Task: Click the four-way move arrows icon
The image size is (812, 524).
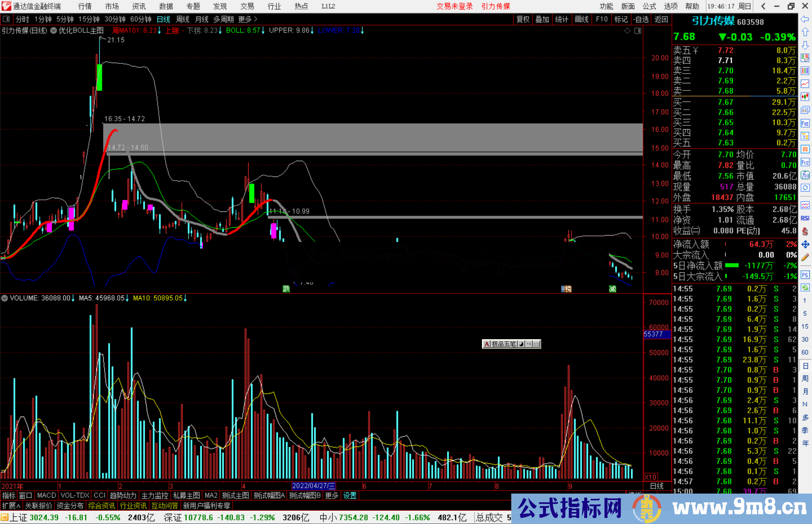Action: pyautogui.click(x=805, y=245)
